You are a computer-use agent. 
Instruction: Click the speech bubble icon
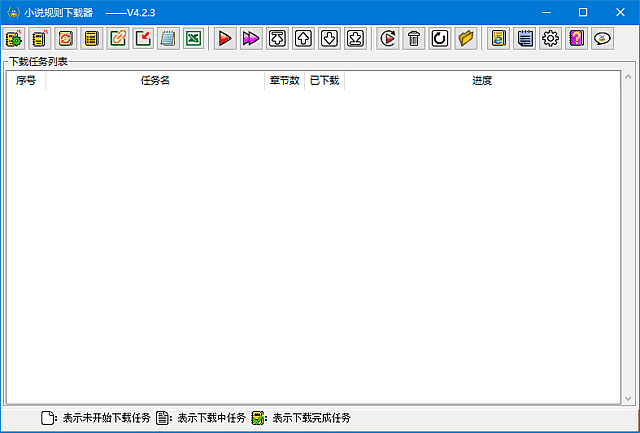click(x=602, y=39)
